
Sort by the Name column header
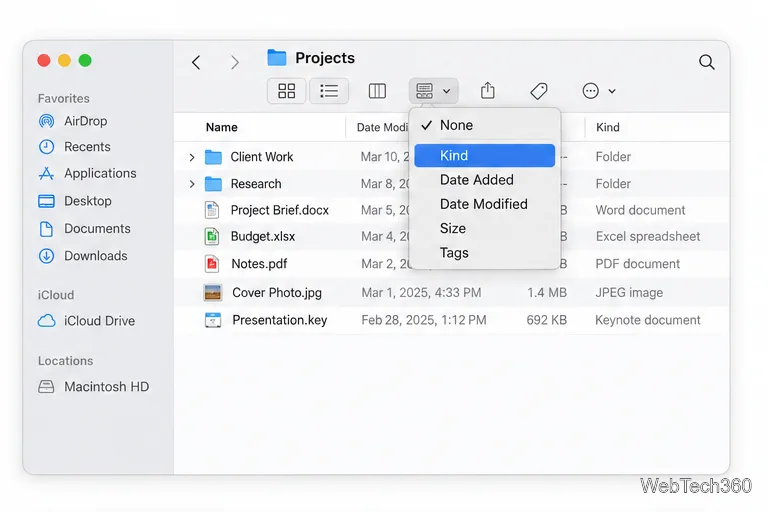(222, 127)
